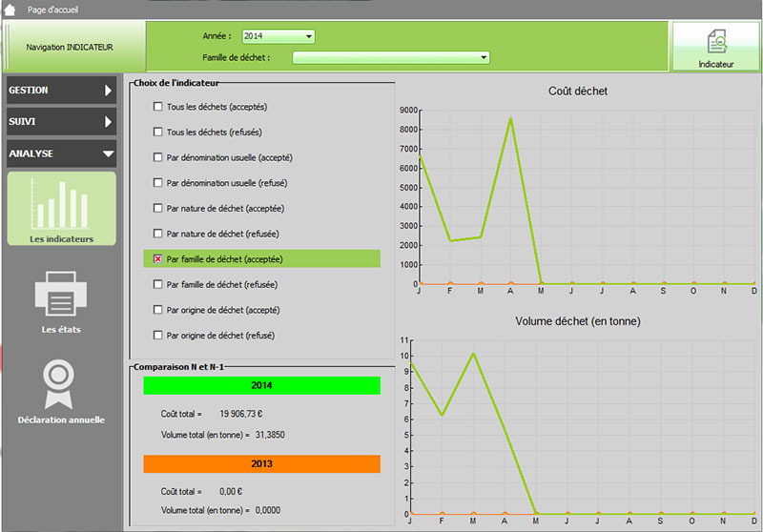Check Par nature de déchet (refusée)
This screenshot has width=763, height=532.
(157, 234)
